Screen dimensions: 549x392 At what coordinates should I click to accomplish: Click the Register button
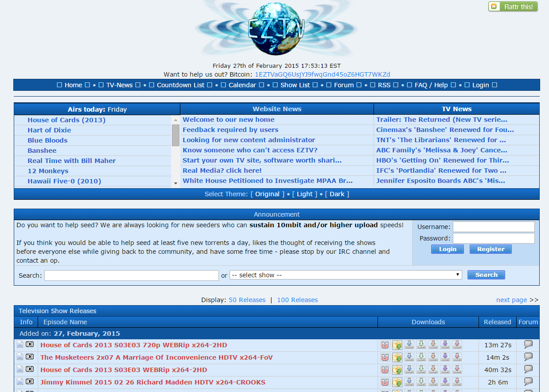491,249
